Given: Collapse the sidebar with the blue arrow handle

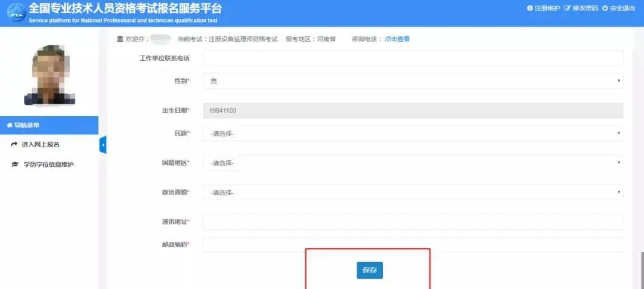Looking at the screenshot, I should (103, 145).
